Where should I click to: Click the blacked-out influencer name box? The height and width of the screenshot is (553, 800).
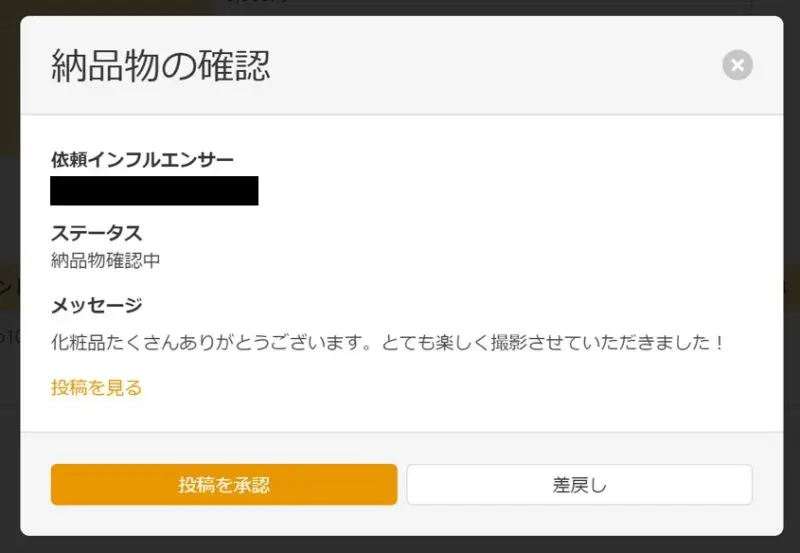(x=154, y=191)
